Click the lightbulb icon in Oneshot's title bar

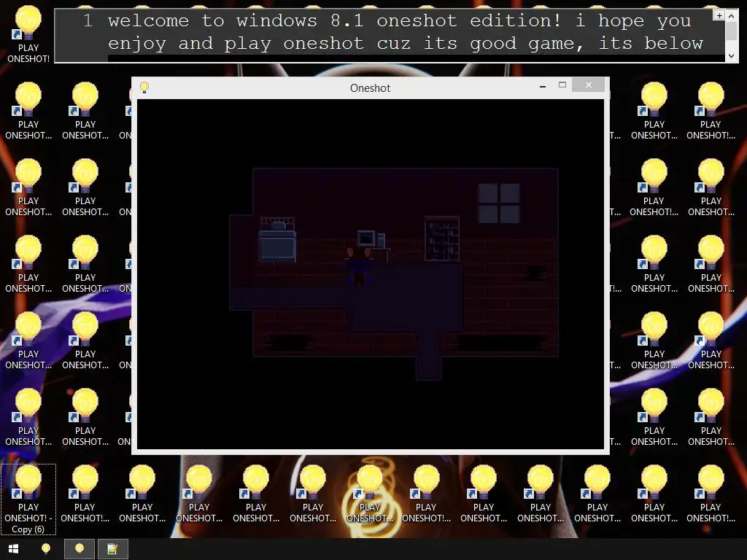pos(144,87)
